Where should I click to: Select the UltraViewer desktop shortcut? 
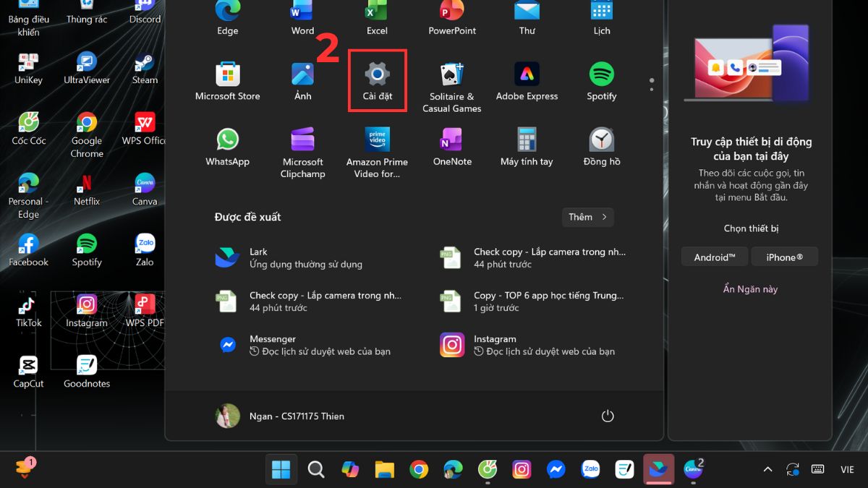point(87,69)
